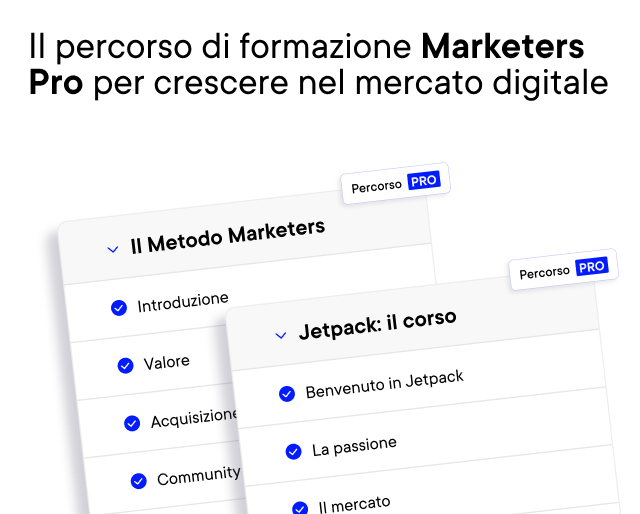Select the Community lesson
Image resolution: width=640 pixels, height=514 pixels.
[198, 476]
